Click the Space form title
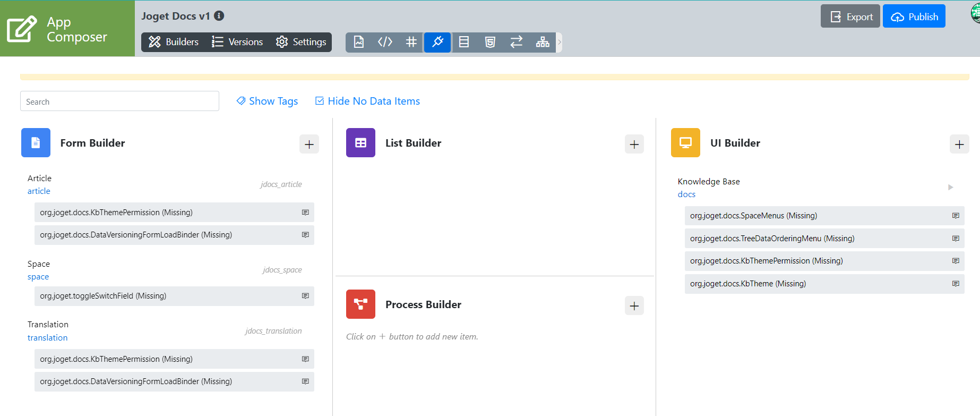980x416 pixels. click(39, 264)
